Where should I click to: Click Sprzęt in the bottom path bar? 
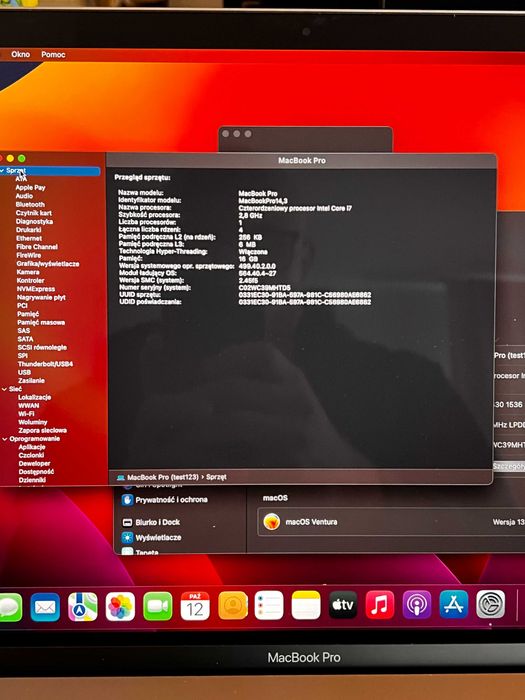point(216,477)
